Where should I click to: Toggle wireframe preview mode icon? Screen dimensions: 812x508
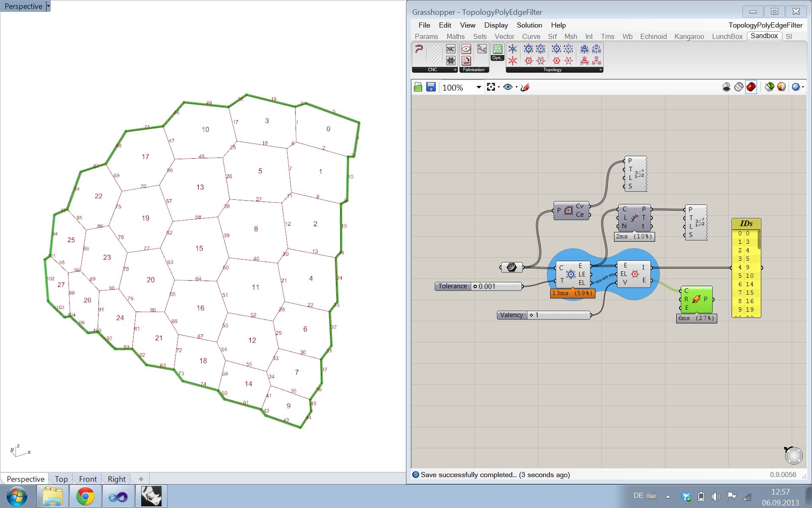[738, 87]
